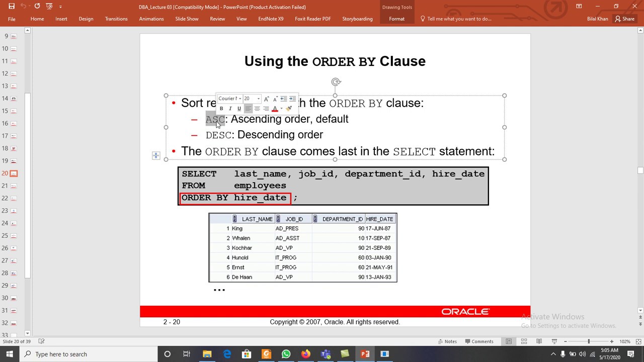Screen dimensions: 644x362
Task: Click the red font color swatch
Action: pos(275,109)
